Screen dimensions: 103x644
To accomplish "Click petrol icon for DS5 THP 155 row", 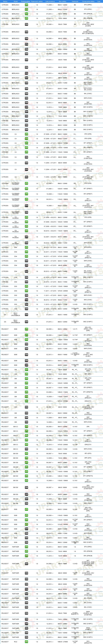I will tap(26, 287).
